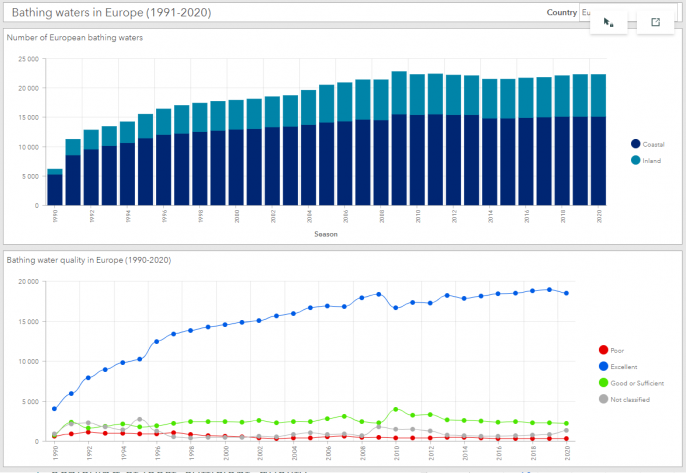Click the interaction lock cursor icon
The width and height of the screenshot is (686, 473).
coord(608,21)
